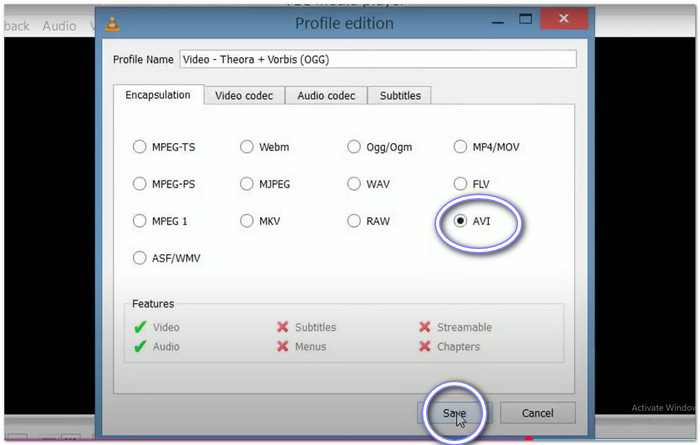Switch to the Audio codec tab
This screenshot has height=445, width=700.
(326, 96)
